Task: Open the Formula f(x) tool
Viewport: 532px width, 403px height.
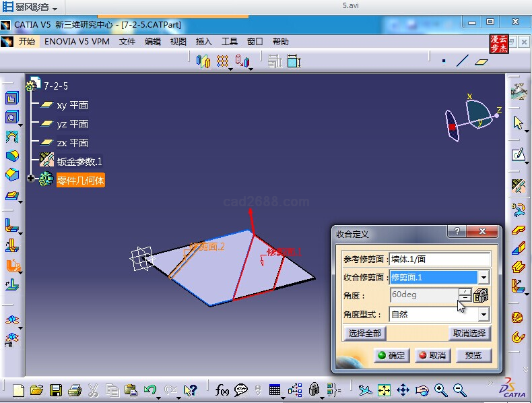Action: [222, 390]
